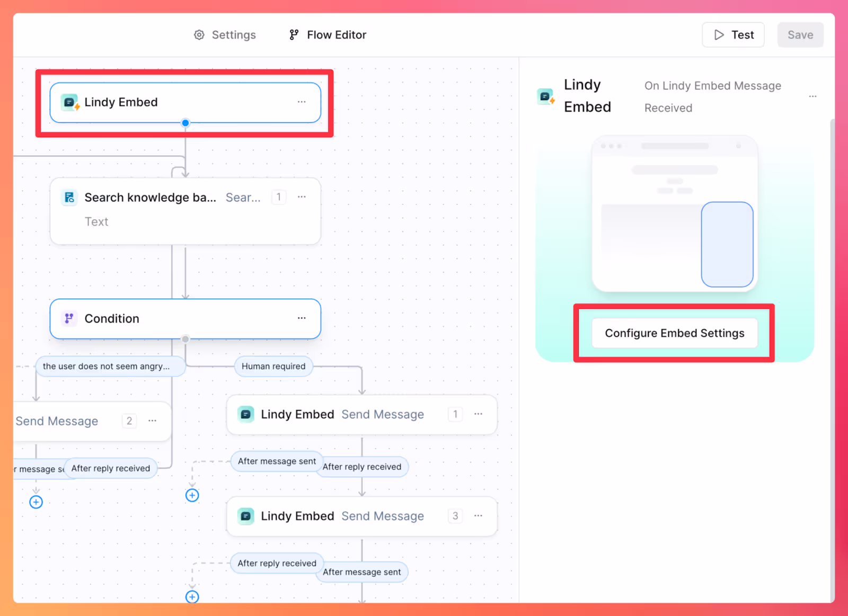The width and height of the screenshot is (848, 616).
Task: Click the Test button
Action: tap(733, 35)
